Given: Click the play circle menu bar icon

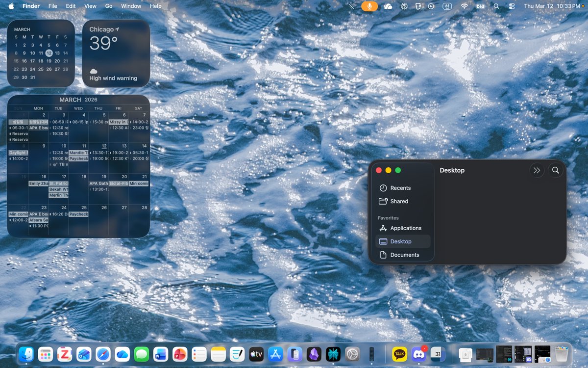Looking at the screenshot, I should 431,6.
